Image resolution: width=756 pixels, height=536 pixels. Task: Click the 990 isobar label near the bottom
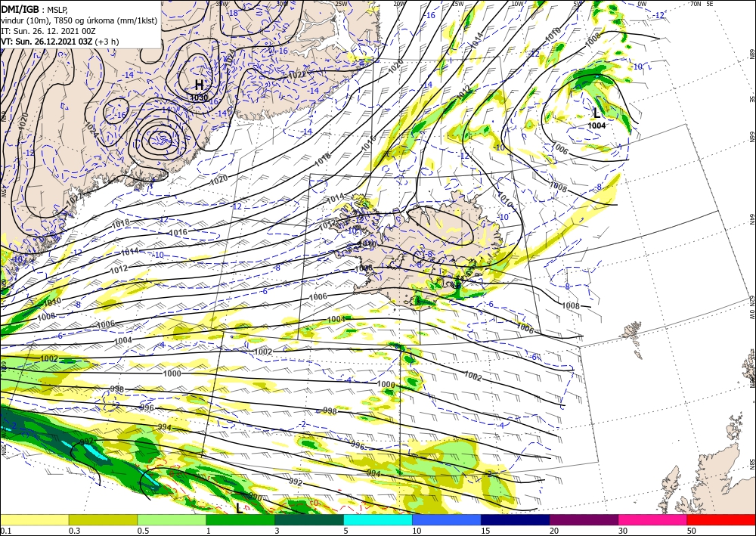[256, 497]
